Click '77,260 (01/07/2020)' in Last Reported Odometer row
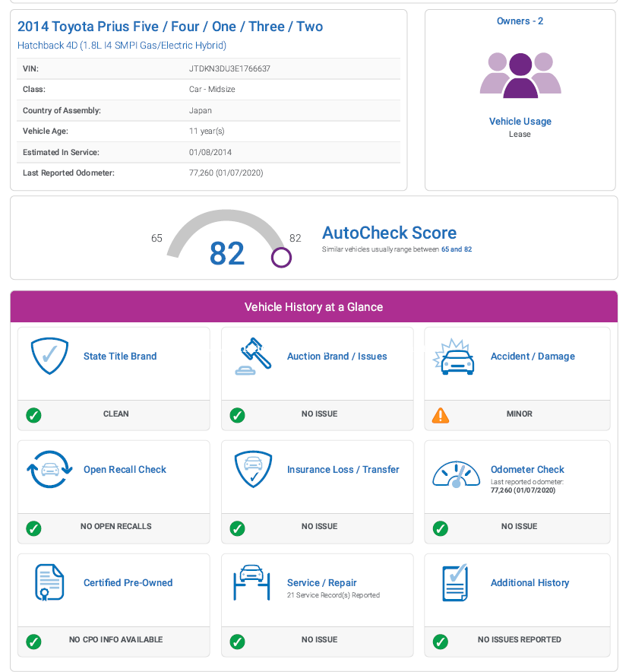 (226, 173)
